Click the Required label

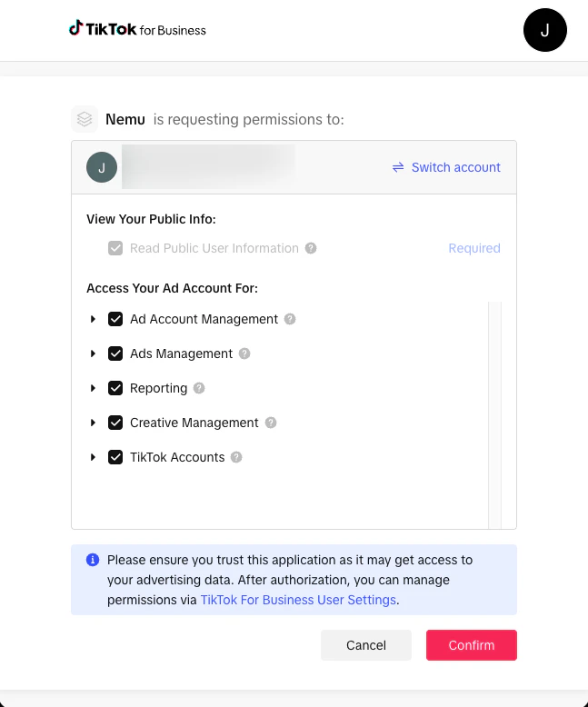pos(474,248)
